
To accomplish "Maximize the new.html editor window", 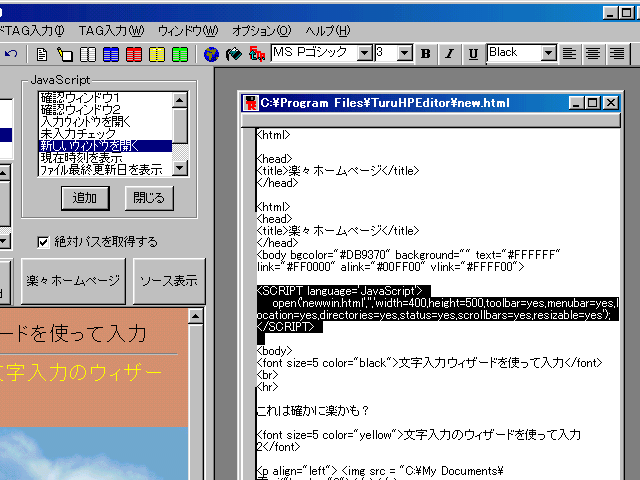I will pyautogui.click(x=593, y=103).
